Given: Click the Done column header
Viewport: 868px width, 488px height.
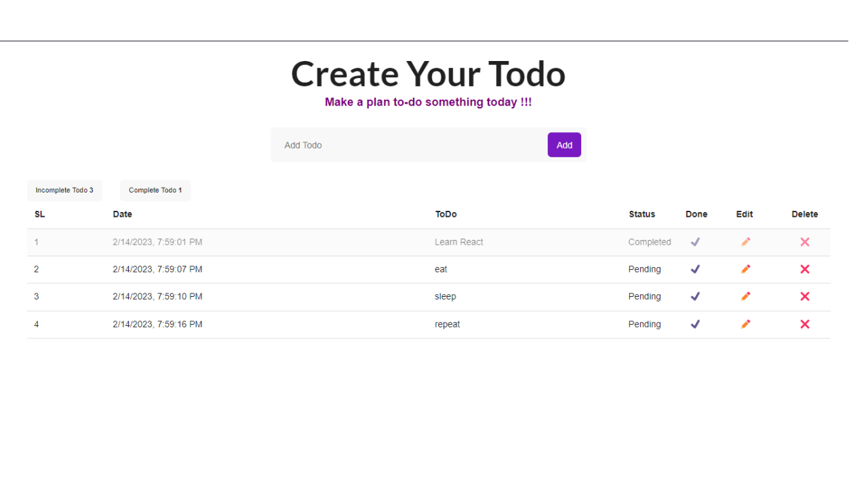Looking at the screenshot, I should [x=696, y=214].
